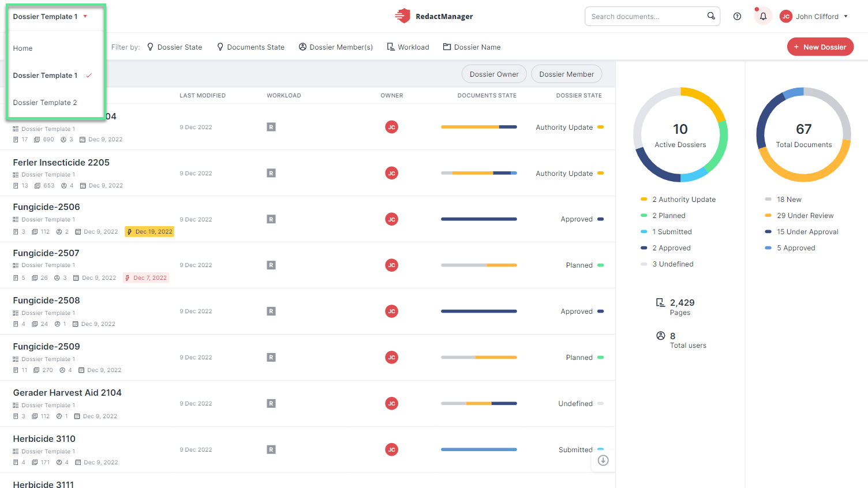The width and height of the screenshot is (868, 488).
Task: Toggle the Dossier Member filter chip
Action: click(x=567, y=74)
